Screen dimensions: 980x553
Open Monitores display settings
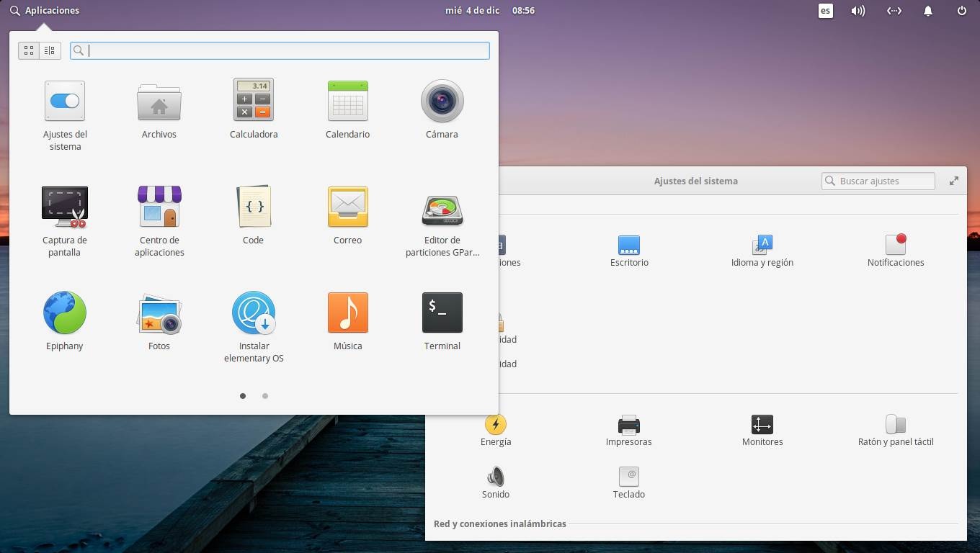762,431
